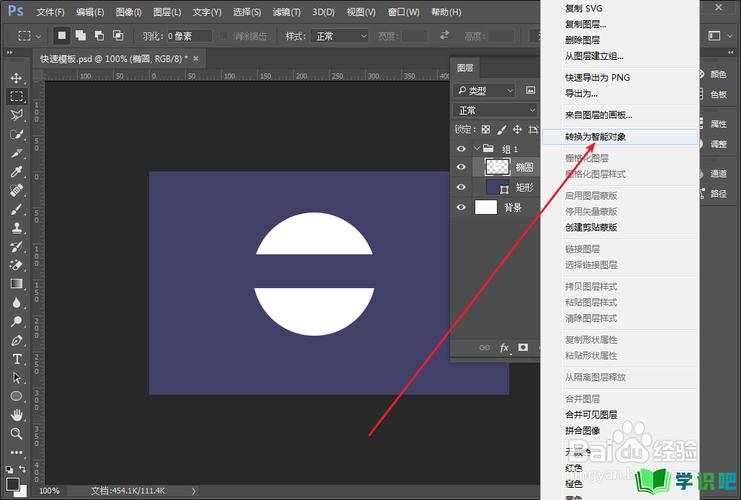Select the Hand tool
Screen dimensions: 741x500
[17, 415]
